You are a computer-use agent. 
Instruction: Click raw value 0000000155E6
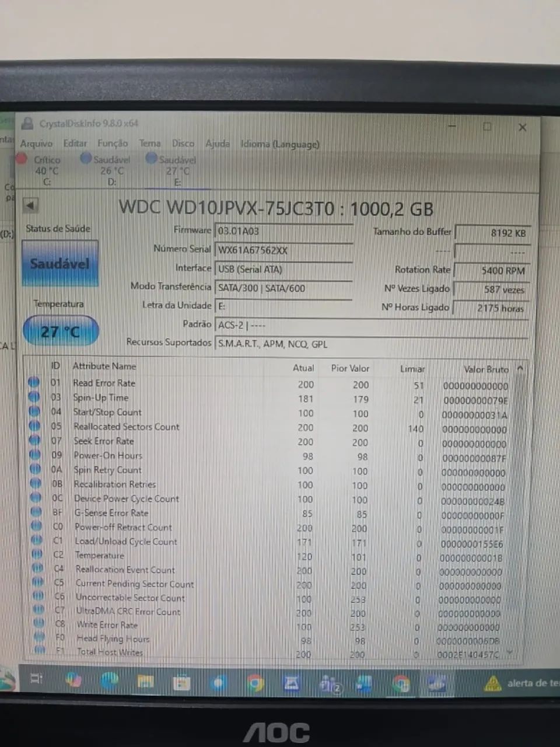(472, 544)
